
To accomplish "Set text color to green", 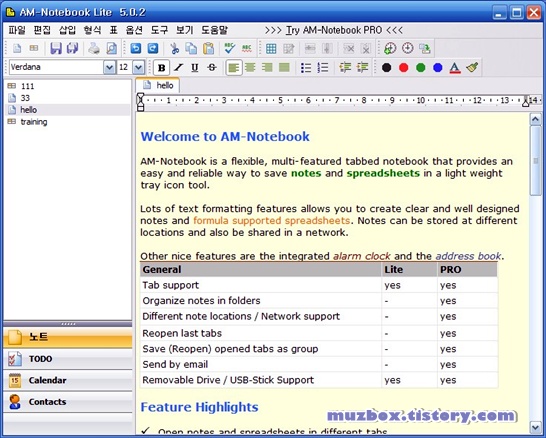I will click(421, 68).
